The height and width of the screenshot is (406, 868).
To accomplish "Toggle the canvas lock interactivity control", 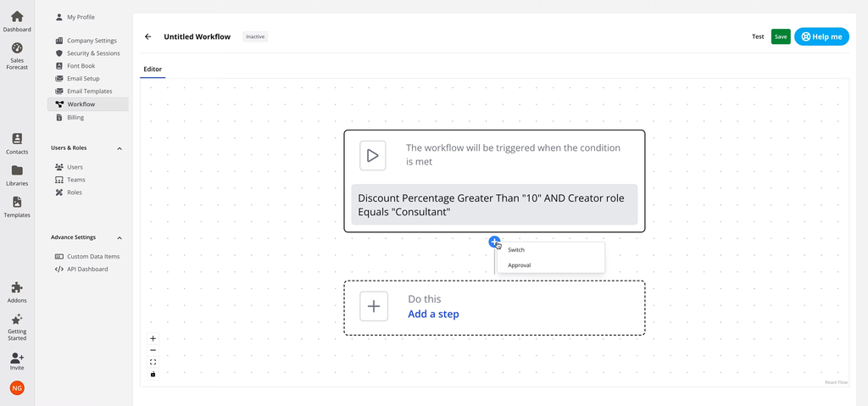I will (153, 374).
